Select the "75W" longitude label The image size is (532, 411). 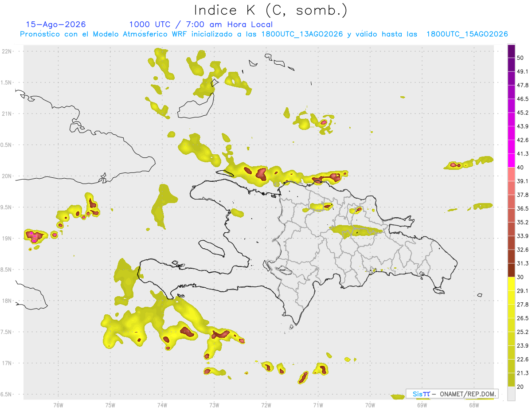(x=110, y=405)
